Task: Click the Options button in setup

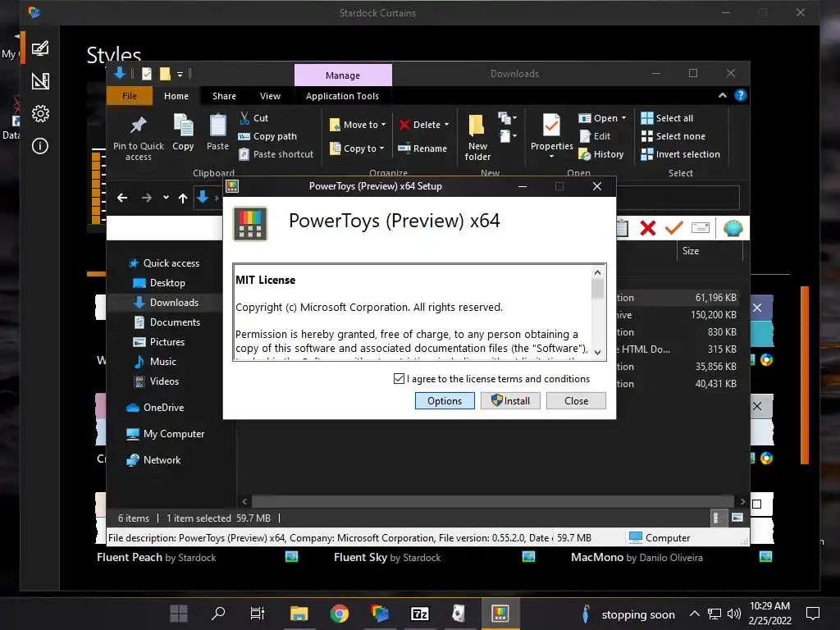Action: pos(445,400)
